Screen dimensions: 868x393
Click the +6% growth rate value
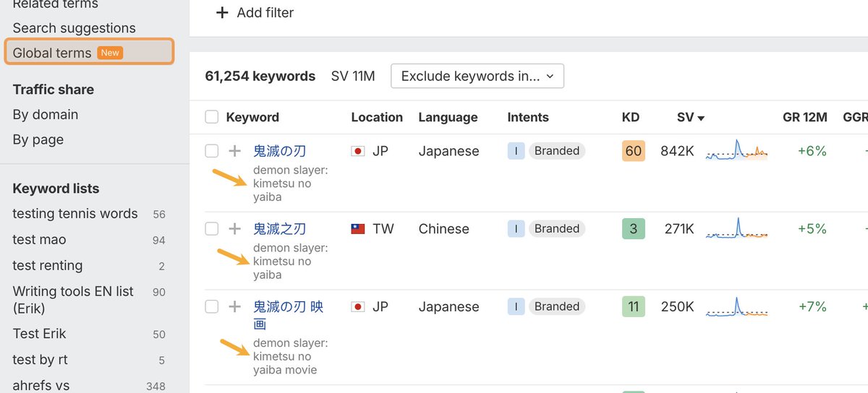(812, 151)
